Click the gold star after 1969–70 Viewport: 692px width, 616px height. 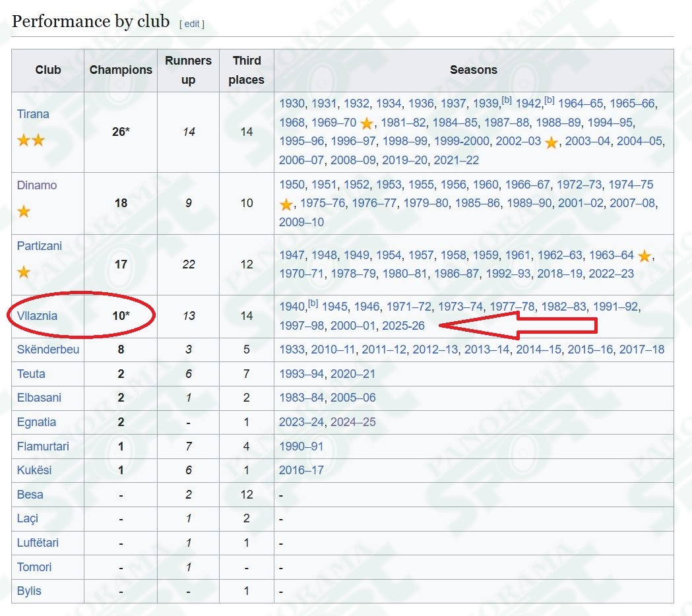367,123
